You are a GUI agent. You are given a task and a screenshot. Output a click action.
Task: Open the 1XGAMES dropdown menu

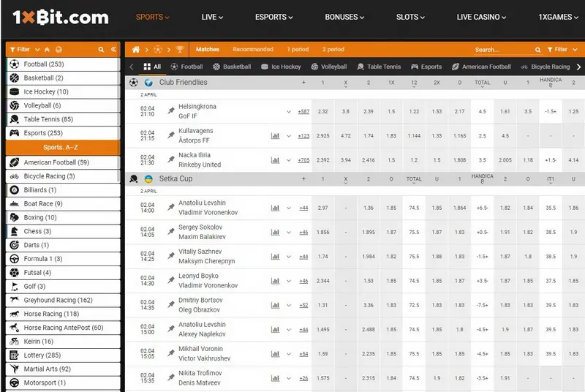pos(558,17)
